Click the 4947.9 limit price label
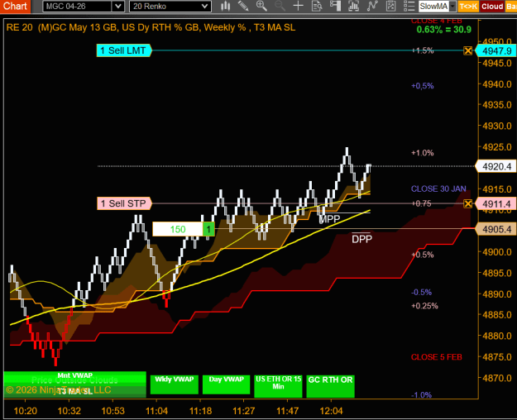 [x=495, y=50]
